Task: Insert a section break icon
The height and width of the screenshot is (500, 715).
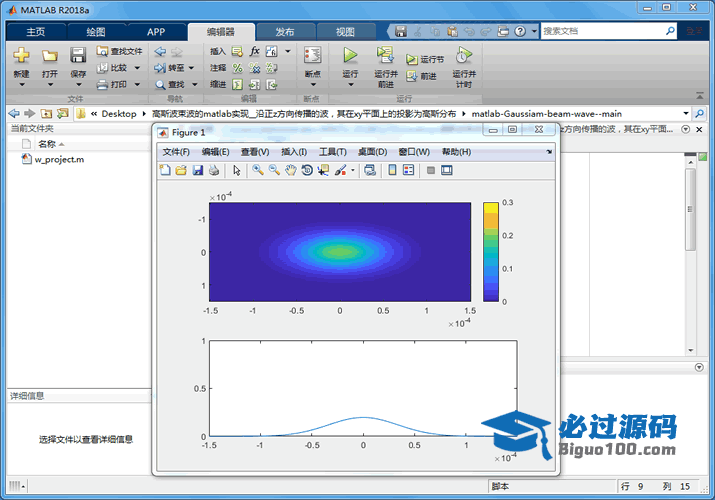Action: pyautogui.click(x=237, y=51)
